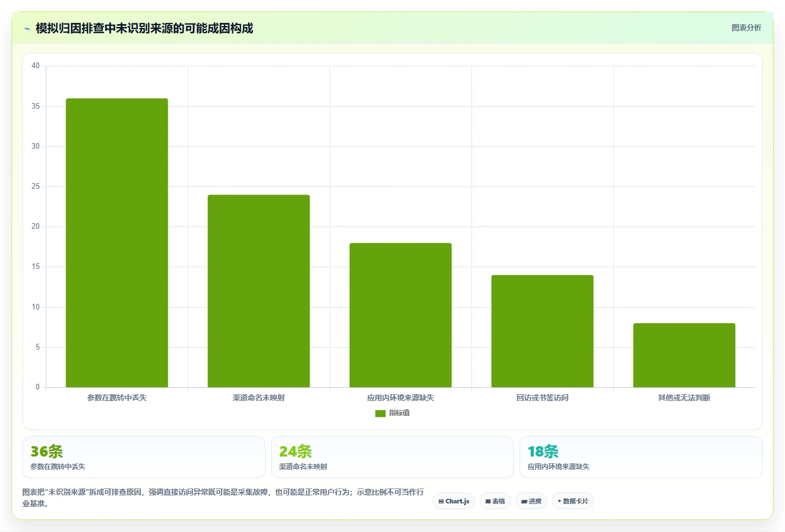785x532 pixels.
Task: Click the 回访或书签访问 axis label
Action: coord(542,398)
